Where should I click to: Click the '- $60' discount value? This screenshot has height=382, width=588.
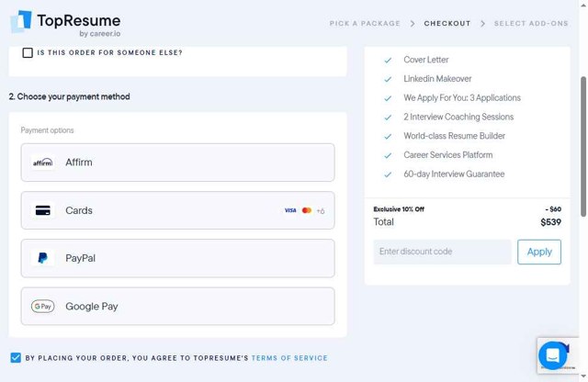tap(553, 209)
